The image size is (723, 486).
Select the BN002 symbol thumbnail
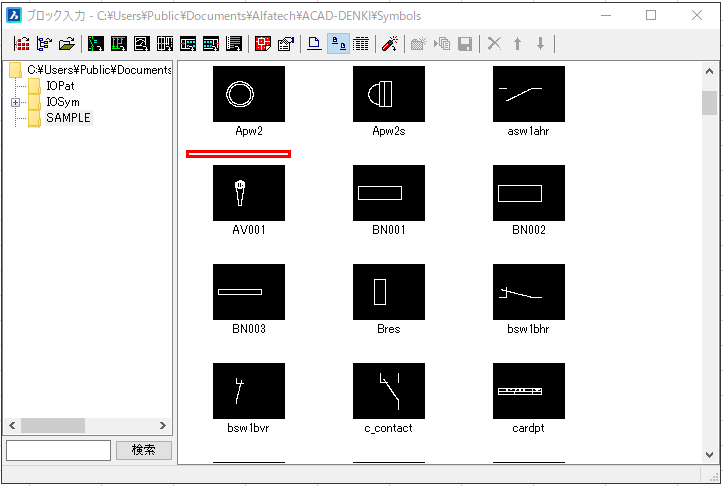point(529,193)
